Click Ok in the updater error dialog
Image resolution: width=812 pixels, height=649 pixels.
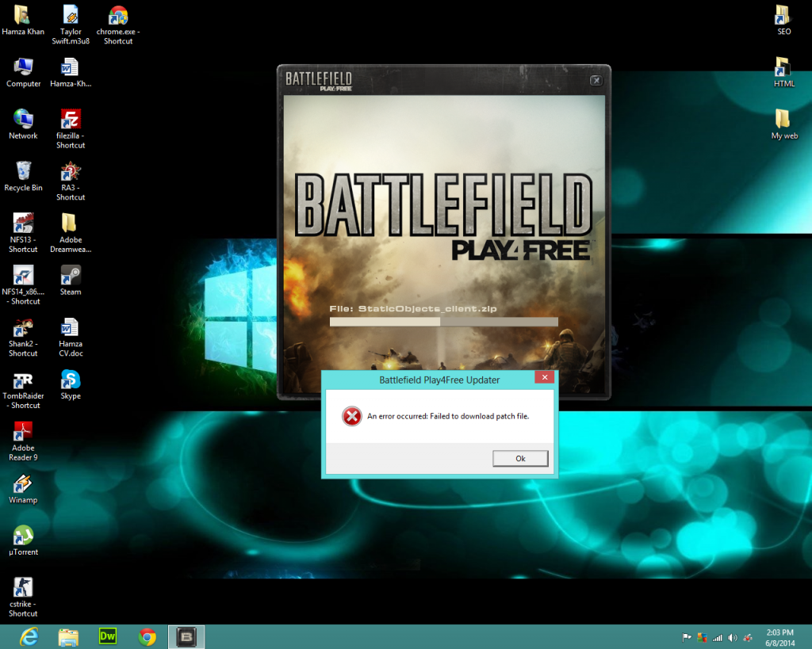click(520, 458)
